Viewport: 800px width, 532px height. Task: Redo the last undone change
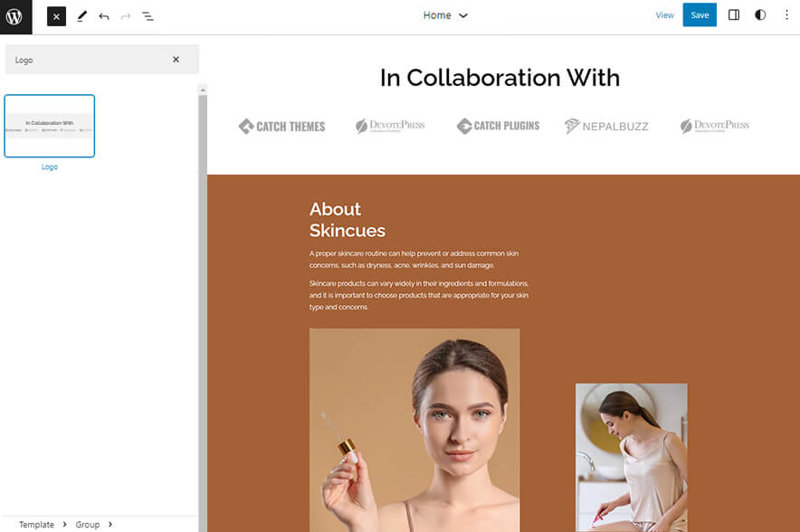126,16
